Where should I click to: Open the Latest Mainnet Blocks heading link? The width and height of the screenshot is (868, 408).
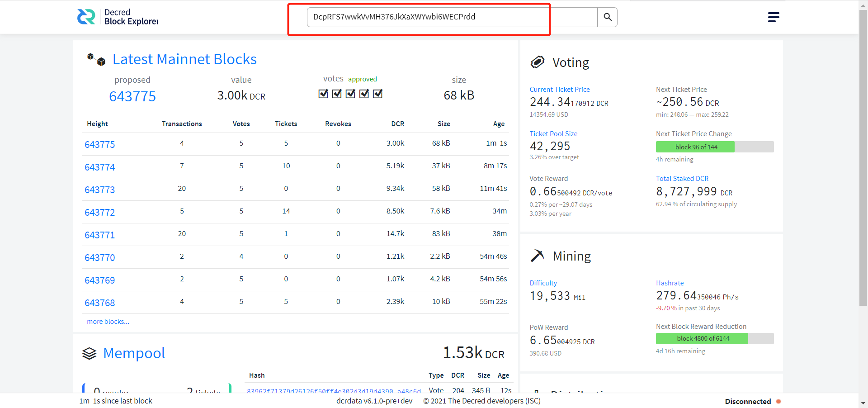tap(184, 59)
